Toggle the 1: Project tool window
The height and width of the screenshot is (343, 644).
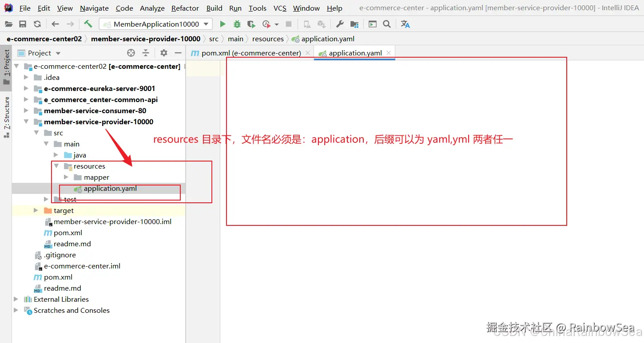6,67
